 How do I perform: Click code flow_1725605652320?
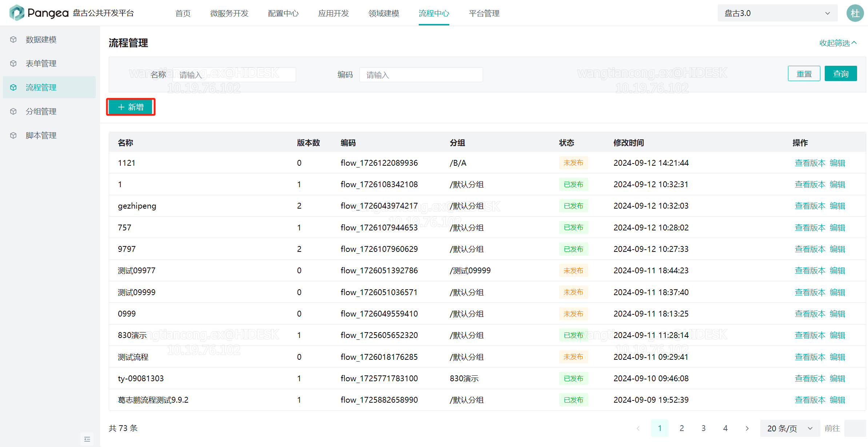(379, 335)
